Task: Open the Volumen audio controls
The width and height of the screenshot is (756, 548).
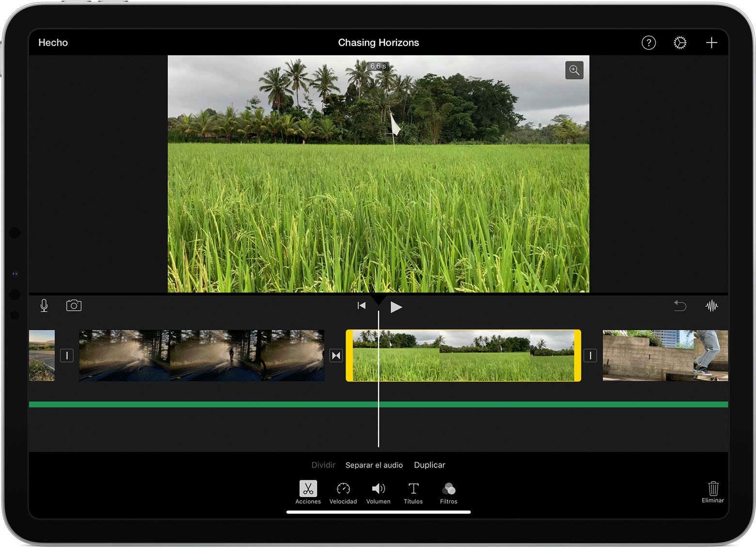Action: pyautogui.click(x=378, y=492)
